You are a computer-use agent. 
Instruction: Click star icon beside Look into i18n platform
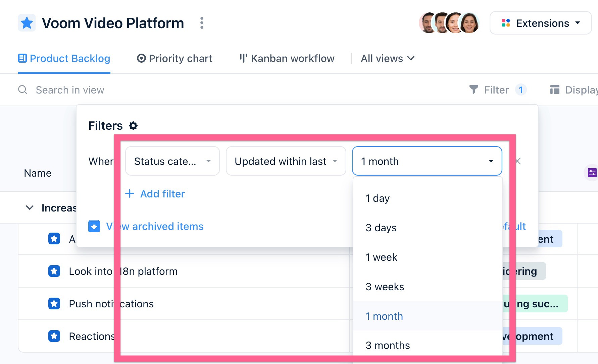(54, 271)
